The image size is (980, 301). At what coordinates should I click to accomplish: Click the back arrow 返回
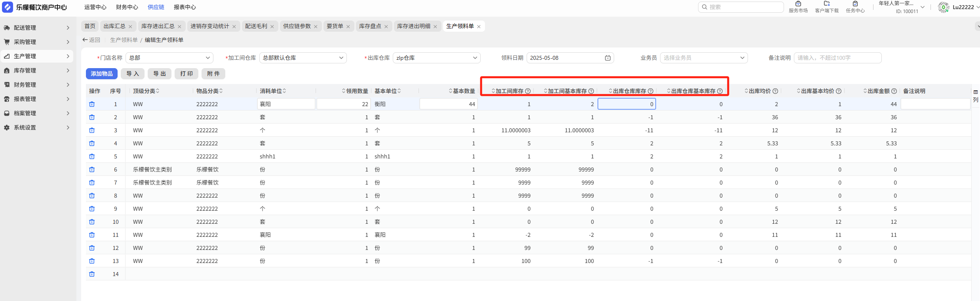click(91, 40)
